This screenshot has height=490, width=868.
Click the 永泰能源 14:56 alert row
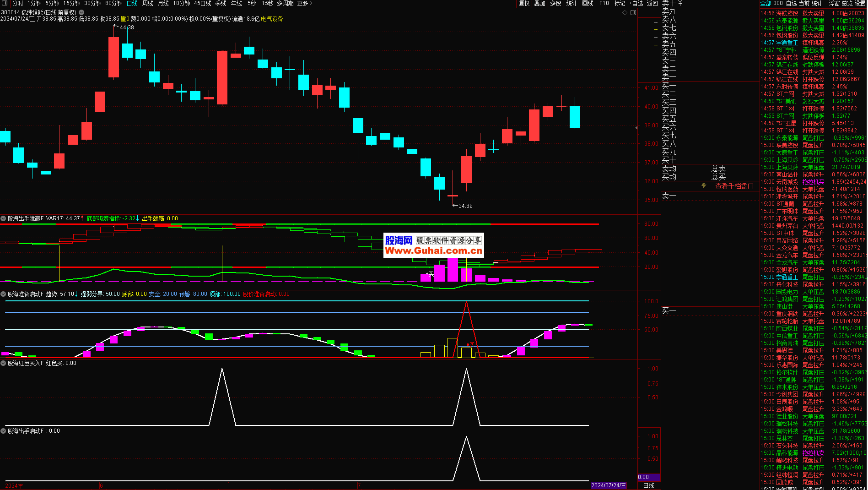813,21
